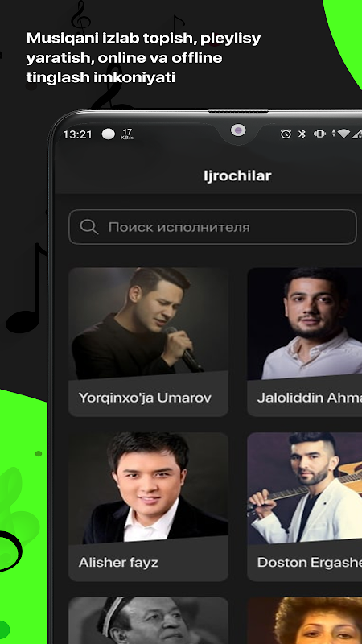The image size is (362, 644).
Task: Tap the alarm clock status icon
Action: [x=286, y=134]
